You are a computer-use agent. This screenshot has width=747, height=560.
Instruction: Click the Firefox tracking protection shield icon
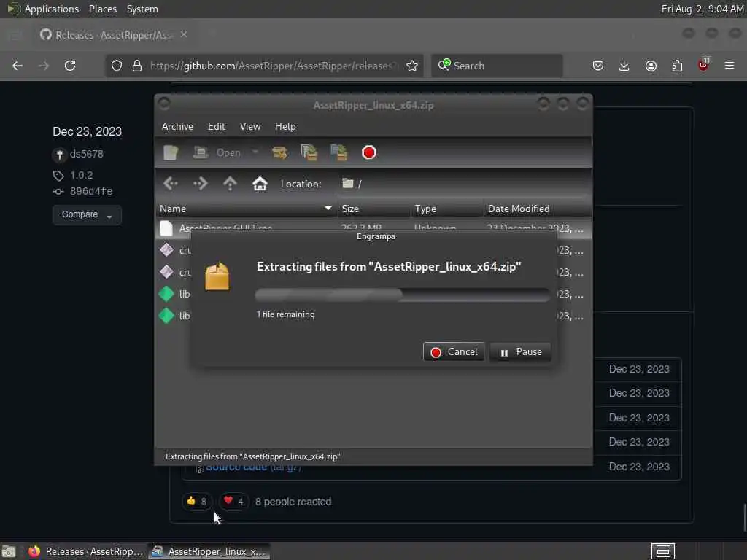[117, 66]
